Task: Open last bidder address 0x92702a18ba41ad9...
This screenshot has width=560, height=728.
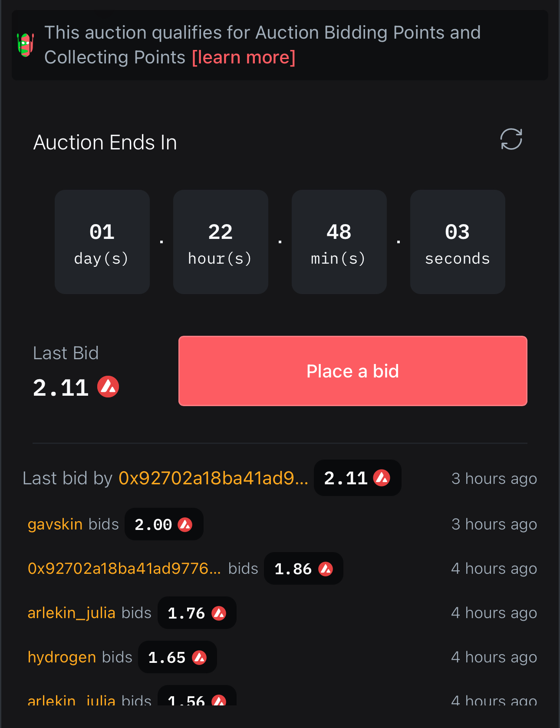Action: (x=213, y=478)
